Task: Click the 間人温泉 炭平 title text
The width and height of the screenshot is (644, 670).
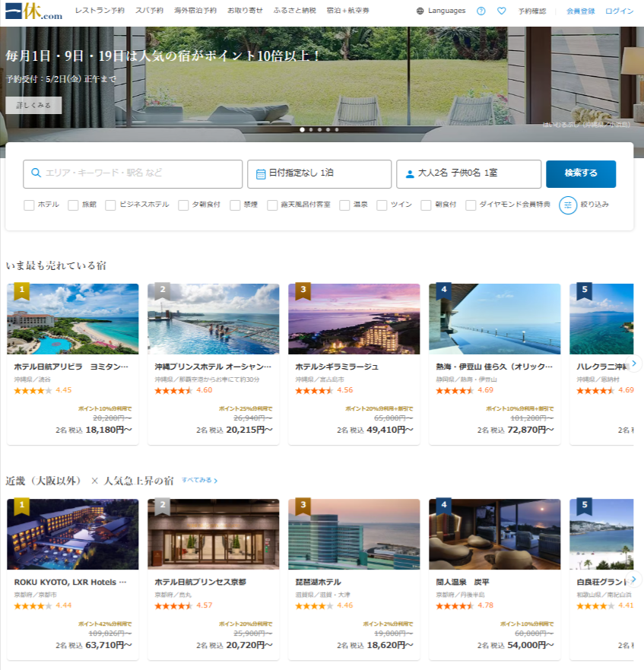Action: click(462, 582)
